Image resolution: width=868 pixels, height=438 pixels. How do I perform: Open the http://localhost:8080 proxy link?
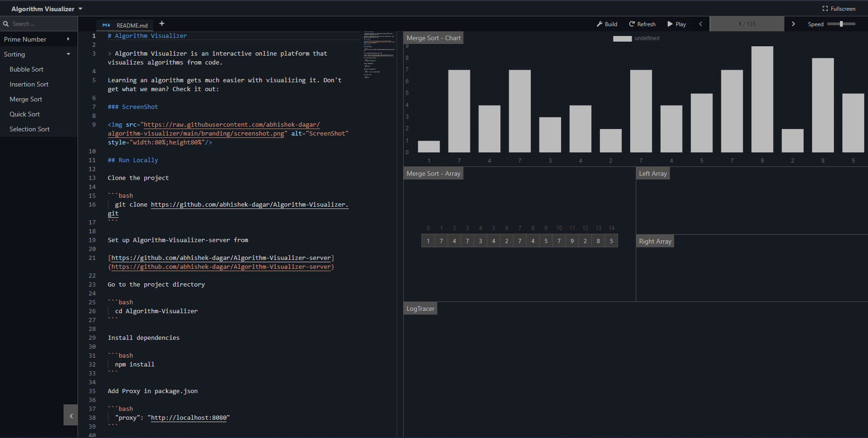point(189,418)
